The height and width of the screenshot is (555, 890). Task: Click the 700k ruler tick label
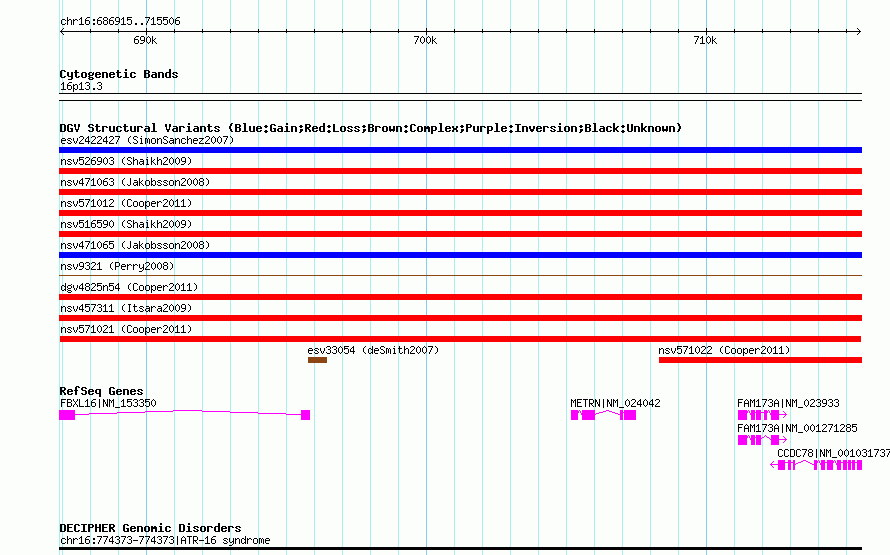click(425, 40)
